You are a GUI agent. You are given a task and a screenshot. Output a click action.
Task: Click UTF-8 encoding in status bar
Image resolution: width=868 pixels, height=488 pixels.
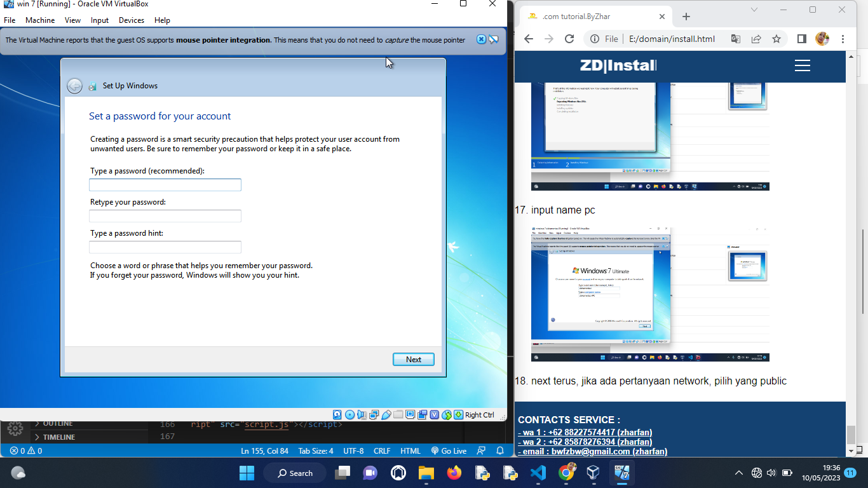click(x=353, y=451)
